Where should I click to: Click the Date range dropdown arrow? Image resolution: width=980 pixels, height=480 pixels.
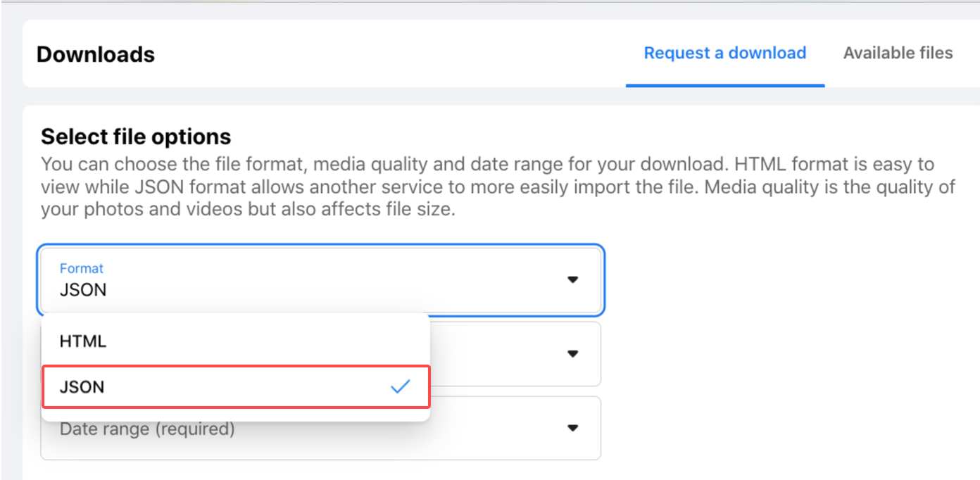point(573,428)
